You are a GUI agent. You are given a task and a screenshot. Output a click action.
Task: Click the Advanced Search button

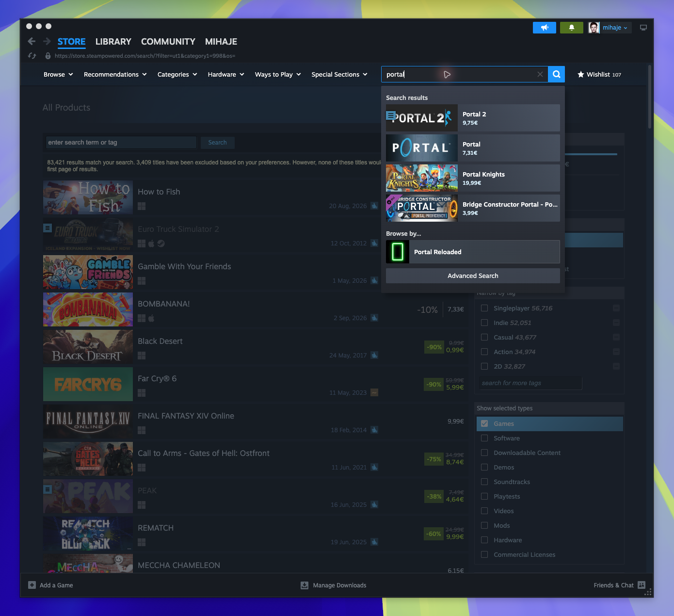(x=473, y=276)
